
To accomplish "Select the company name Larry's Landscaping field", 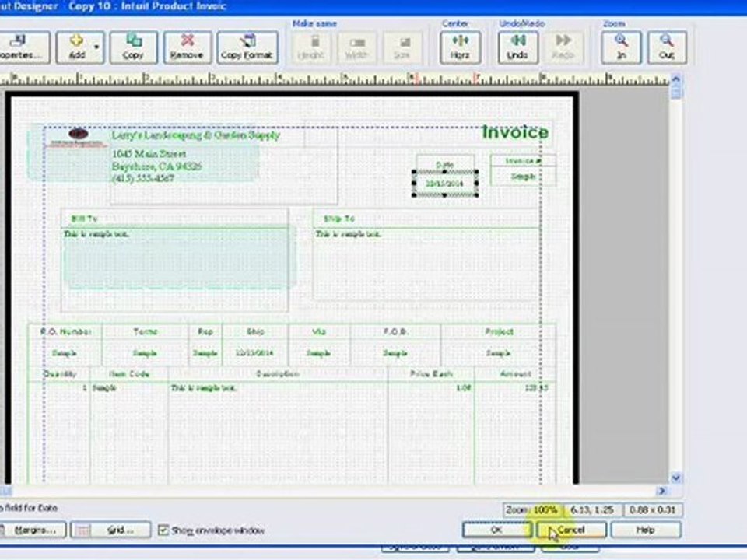I will [x=196, y=135].
